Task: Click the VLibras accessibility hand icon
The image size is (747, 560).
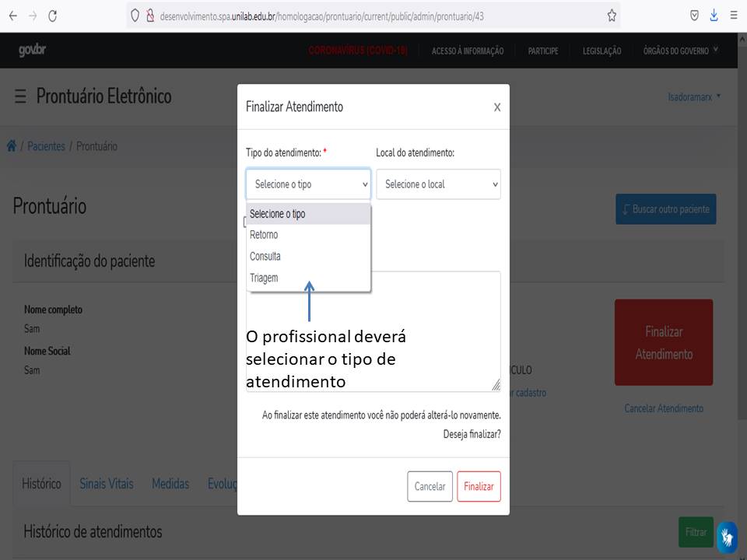Action: pos(727,537)
